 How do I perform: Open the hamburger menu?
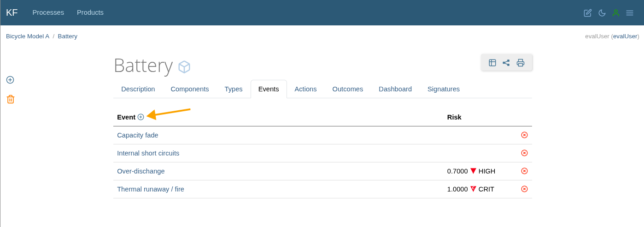coord(629,13)
